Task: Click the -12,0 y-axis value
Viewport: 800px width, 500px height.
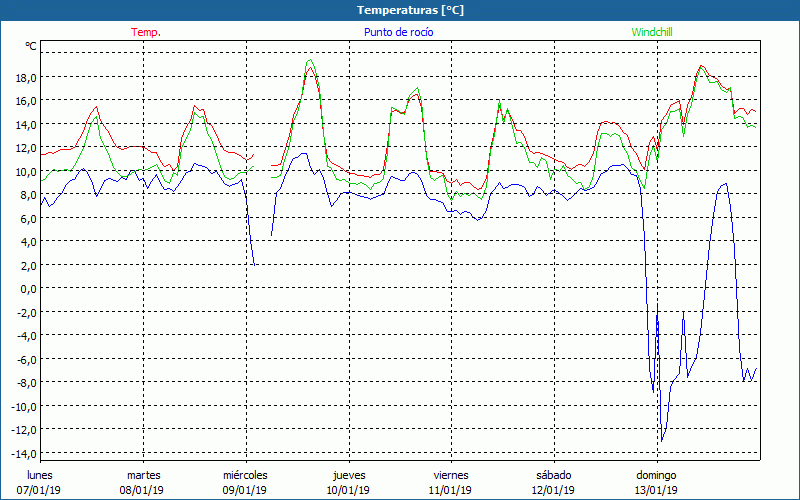Action: click(x=24, y=430)
